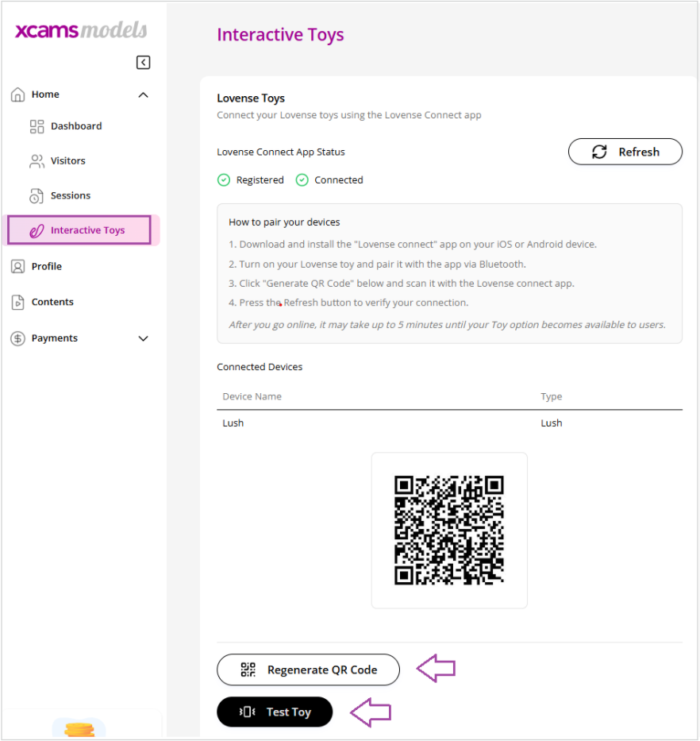Screen dimensions: 700x741
Task: Click the Refresh button
Action: coord(625,152)
